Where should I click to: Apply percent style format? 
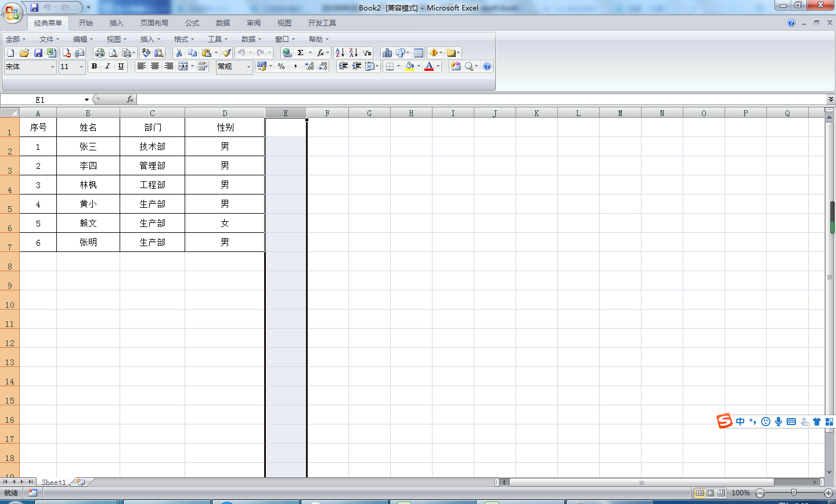point(282,67)
